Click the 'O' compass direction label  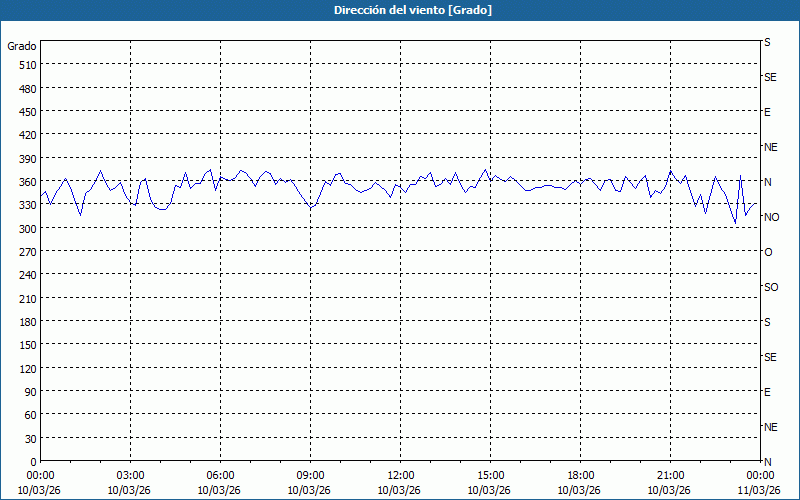[x=768, y=252]
